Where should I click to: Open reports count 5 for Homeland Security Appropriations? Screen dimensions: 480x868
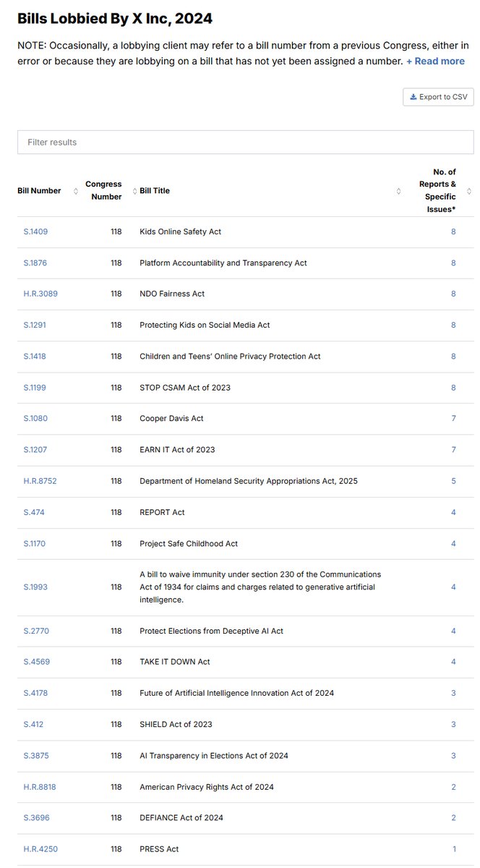point(453,481)
